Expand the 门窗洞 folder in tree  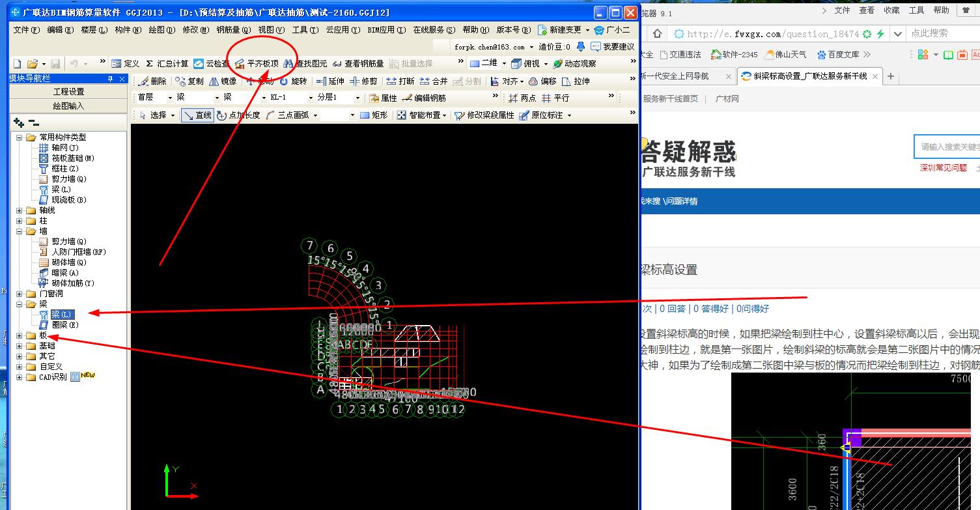point(20,294)
